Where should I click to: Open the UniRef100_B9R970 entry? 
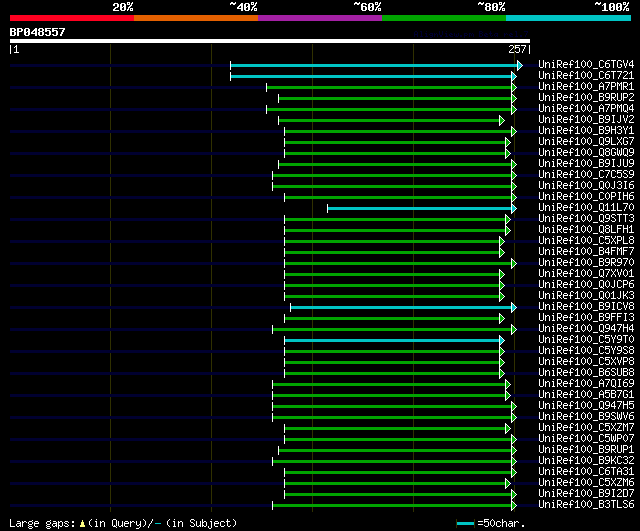[x=586, y=263]
